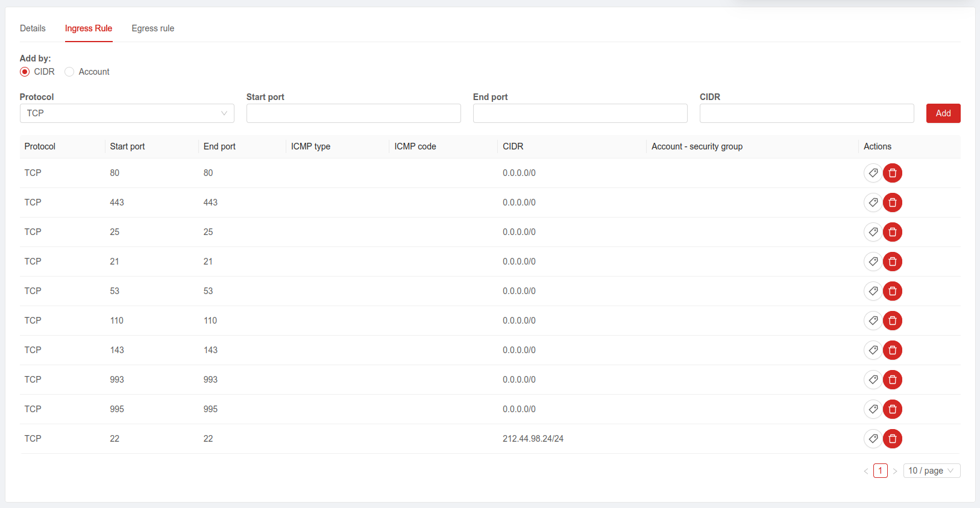Open tags for the port 22 rule
Image resolution: width=980 pixels, height=508 pixels.
873,439
